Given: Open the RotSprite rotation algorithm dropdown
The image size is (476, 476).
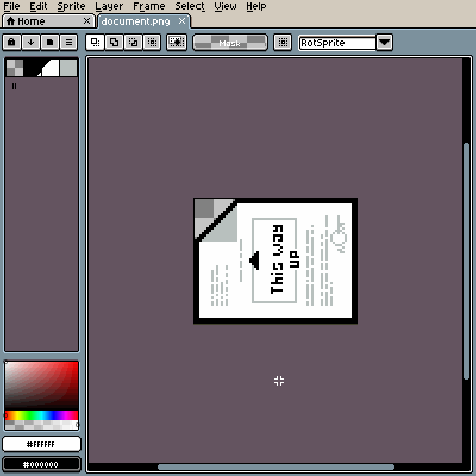Looking at the screenshot, I should pyautogui.click(x=384, y=42).
